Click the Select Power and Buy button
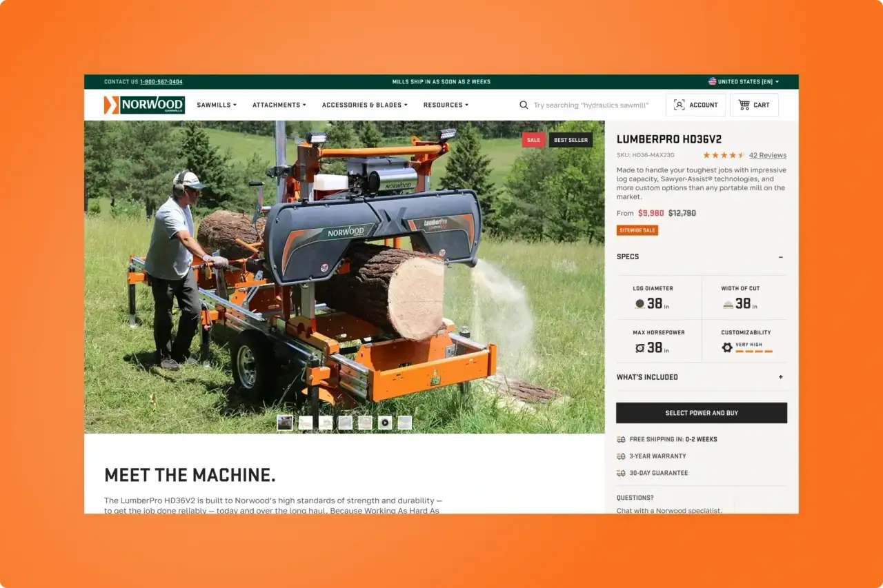The image size is (883, 588). tap(702, 413)
